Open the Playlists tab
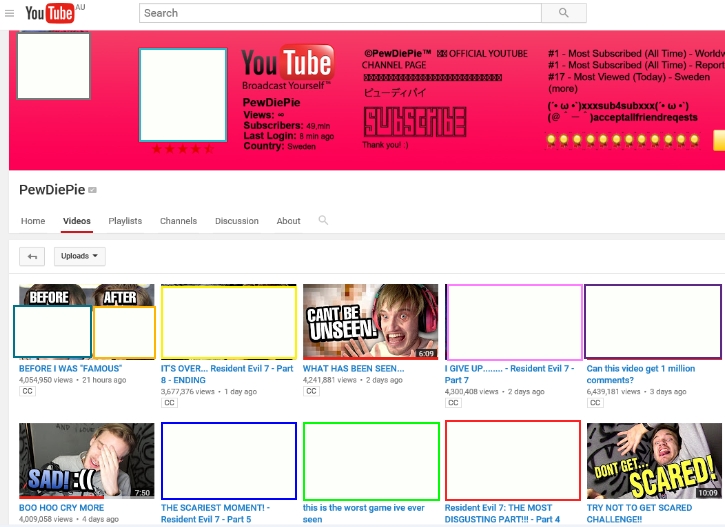 tap(125, 221)
